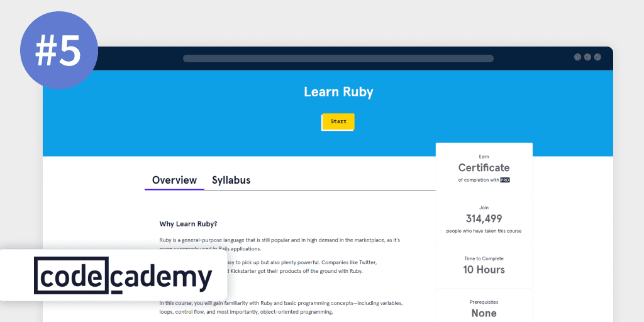This screenshot has width=644, height=322.
Task: Click the paragraph starting In this course
Action: tap(280, 308)
